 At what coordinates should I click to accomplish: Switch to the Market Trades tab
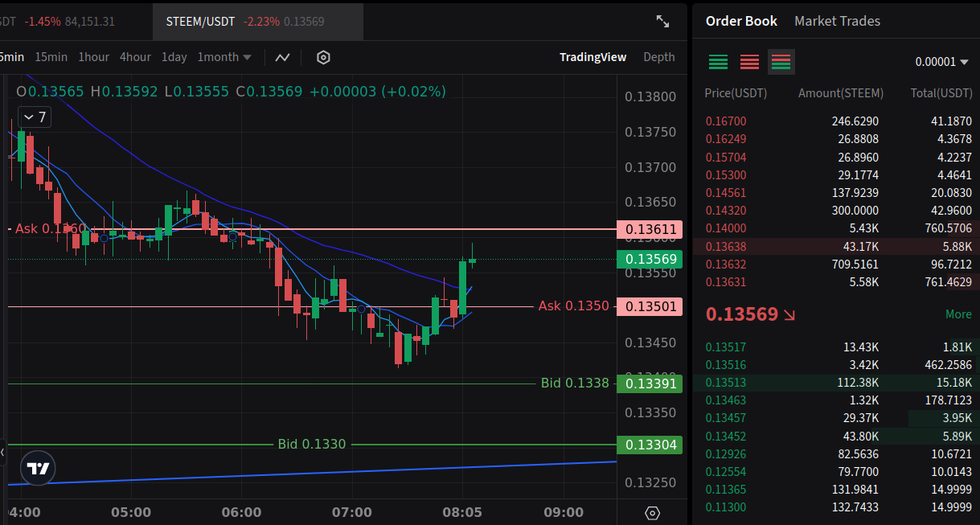click(x=837, y=21)
